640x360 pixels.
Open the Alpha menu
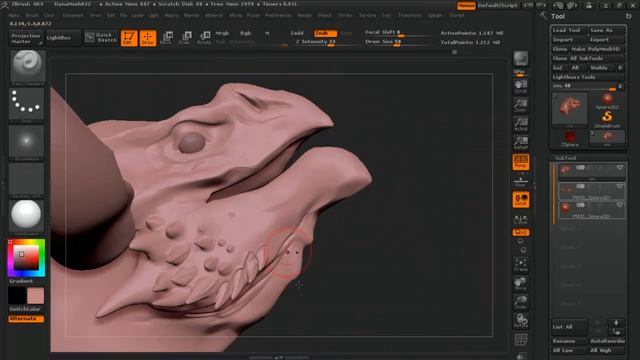click(14, 16)
